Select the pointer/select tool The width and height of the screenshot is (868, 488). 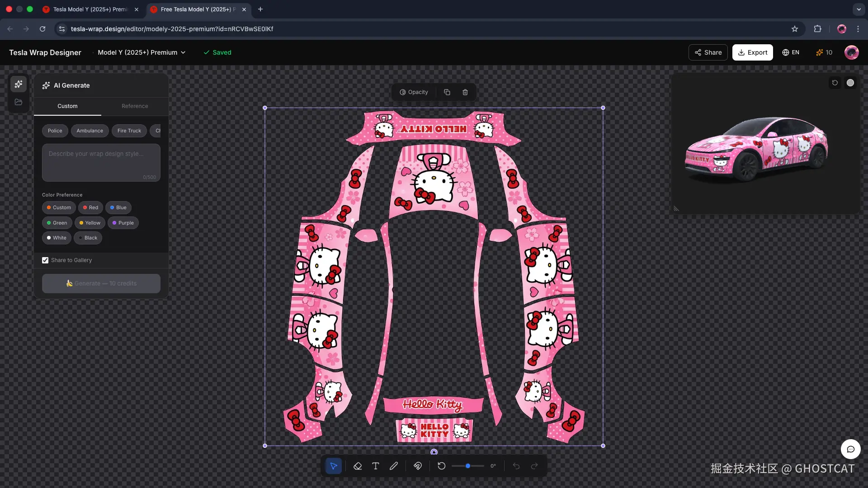coord(334,466)
